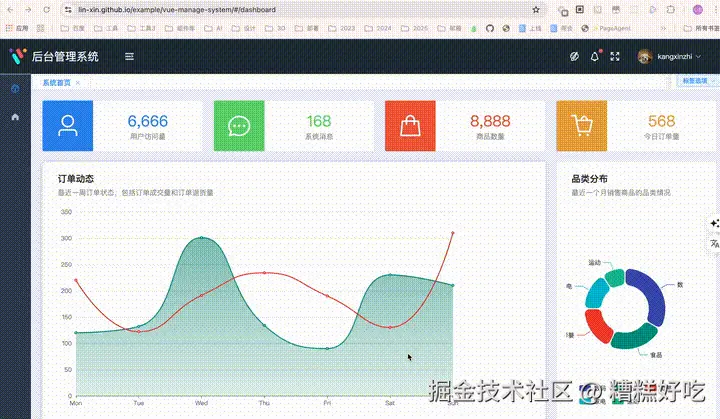
Task: Switch to the 系统首页 tab
Action: point(56,83)
